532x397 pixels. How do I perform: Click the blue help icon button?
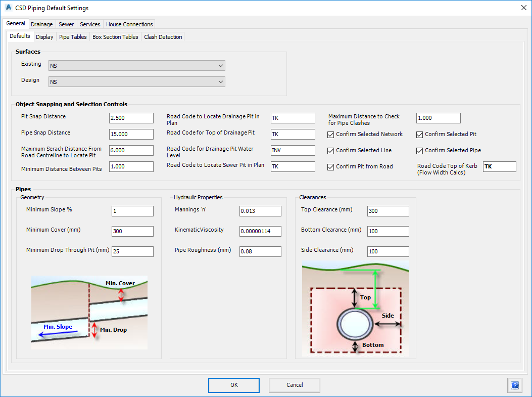[514, 385]
